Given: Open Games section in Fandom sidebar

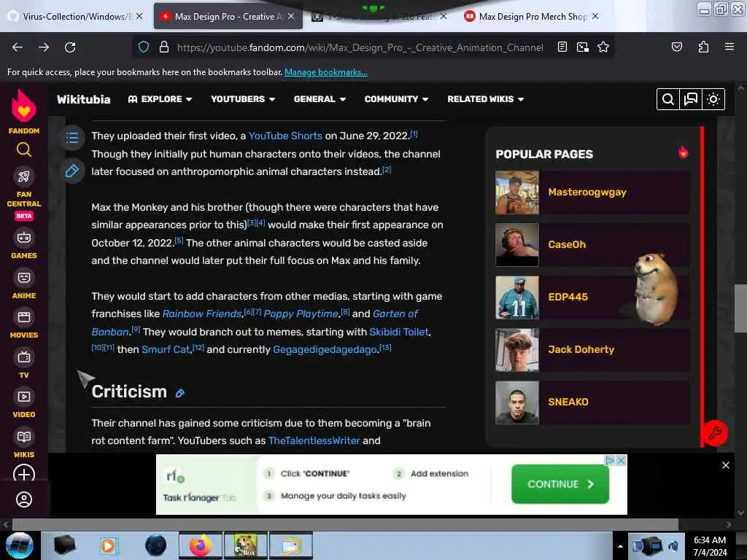Looking at the screenshot, I should click(24, 245).
